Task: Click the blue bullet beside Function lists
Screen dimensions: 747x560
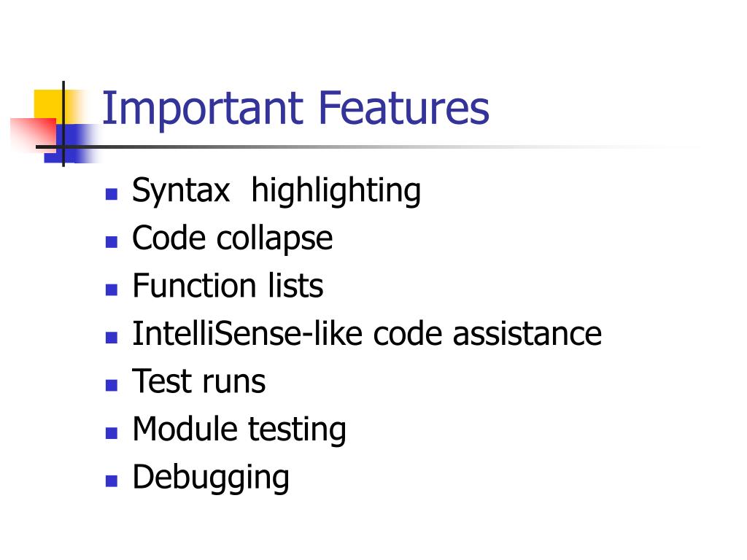Action: [112, 289]
